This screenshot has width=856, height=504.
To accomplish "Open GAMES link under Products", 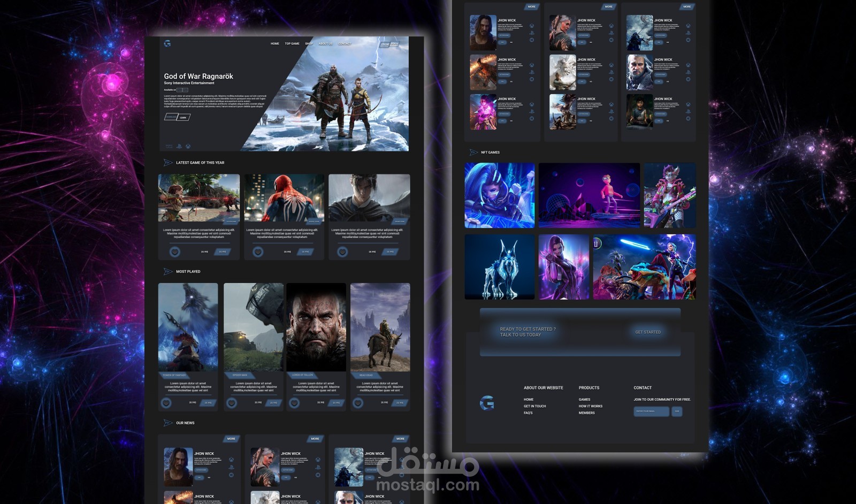I will 584,400.
